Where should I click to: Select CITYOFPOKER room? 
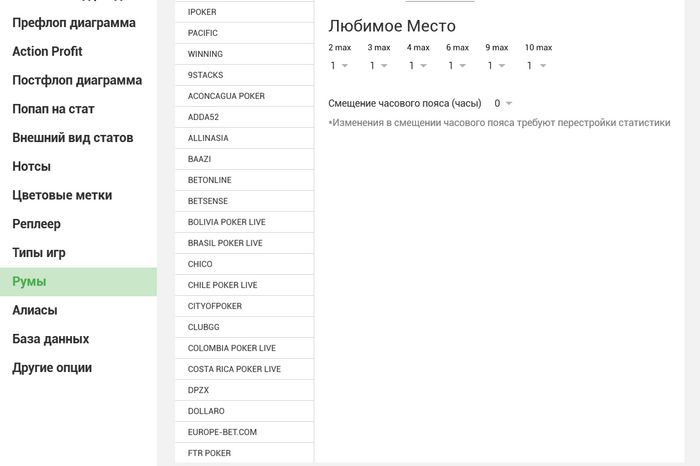click(x=244, y=306)
